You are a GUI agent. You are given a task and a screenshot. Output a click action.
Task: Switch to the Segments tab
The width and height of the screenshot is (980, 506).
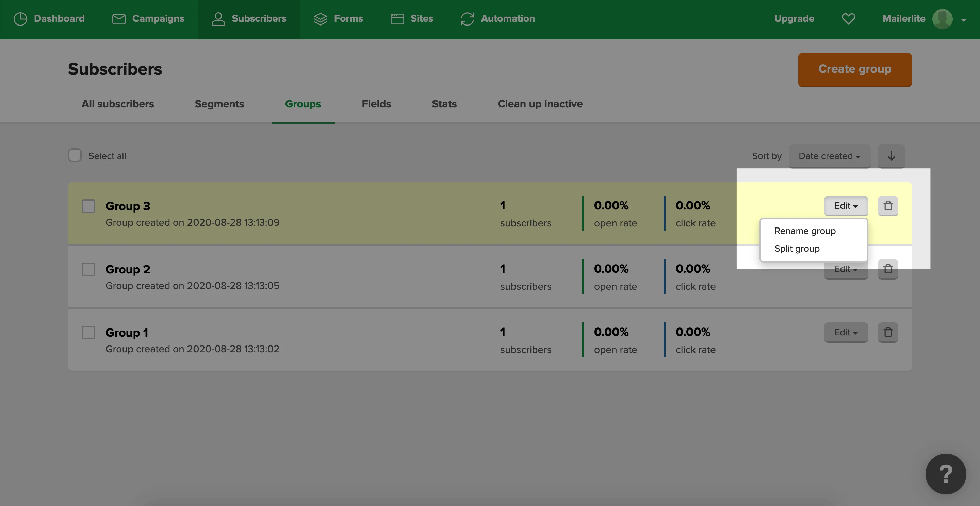tap(219, 104)
